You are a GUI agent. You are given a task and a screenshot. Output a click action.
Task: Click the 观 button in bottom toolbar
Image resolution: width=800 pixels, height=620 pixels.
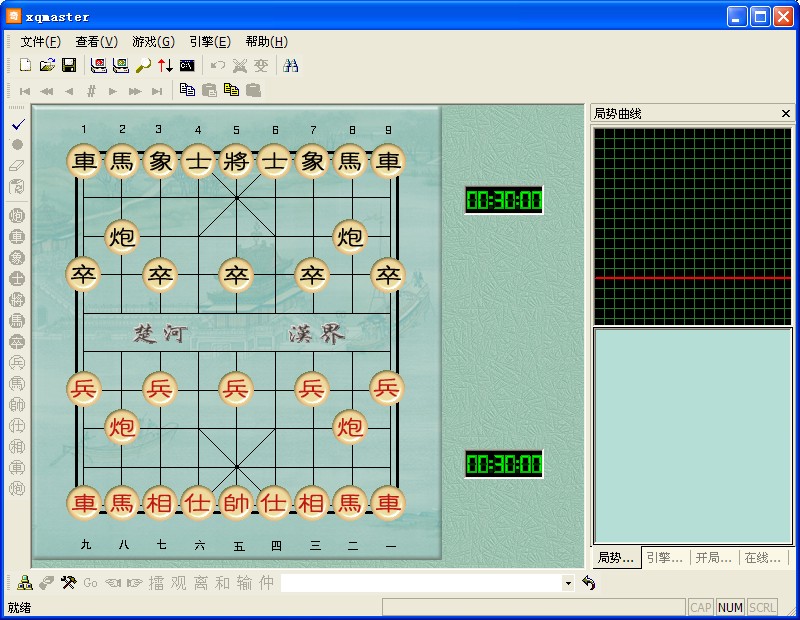(179, 583)
